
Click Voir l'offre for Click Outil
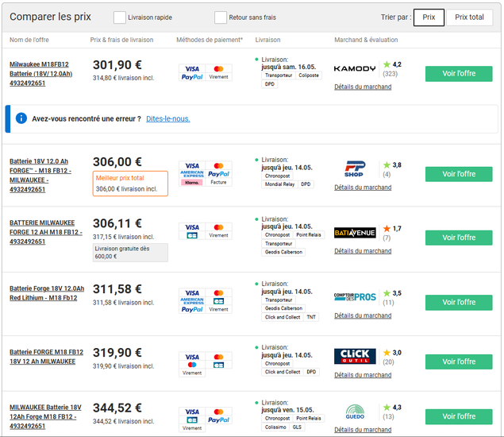(x=459, y=362)
